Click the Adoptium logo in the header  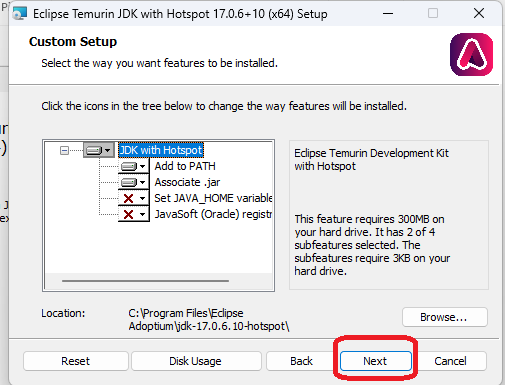pyautogui.click(x=471, y=54)
